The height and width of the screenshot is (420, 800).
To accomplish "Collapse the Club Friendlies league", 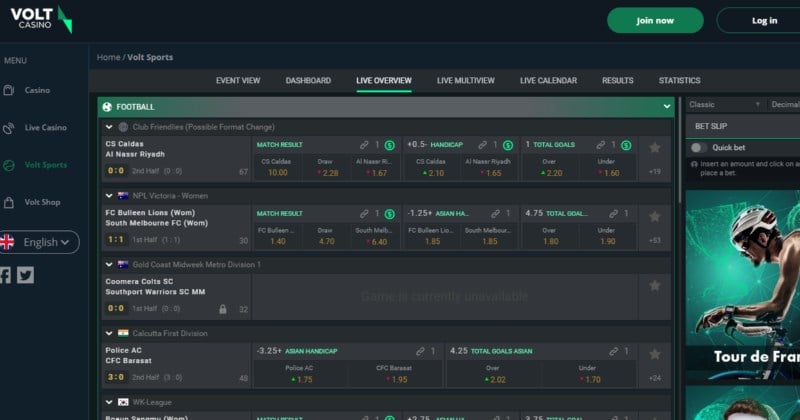I will click(109, 127).
